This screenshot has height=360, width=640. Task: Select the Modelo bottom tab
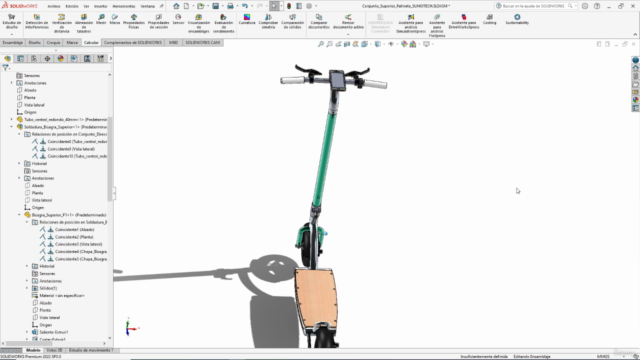coord(33,350)
